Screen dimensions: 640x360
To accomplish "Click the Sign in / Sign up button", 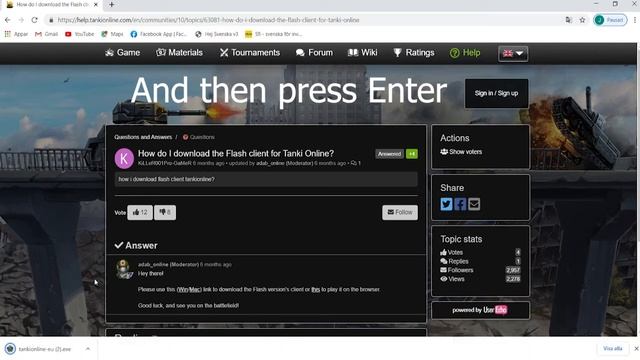I will (x=496, y=93).
